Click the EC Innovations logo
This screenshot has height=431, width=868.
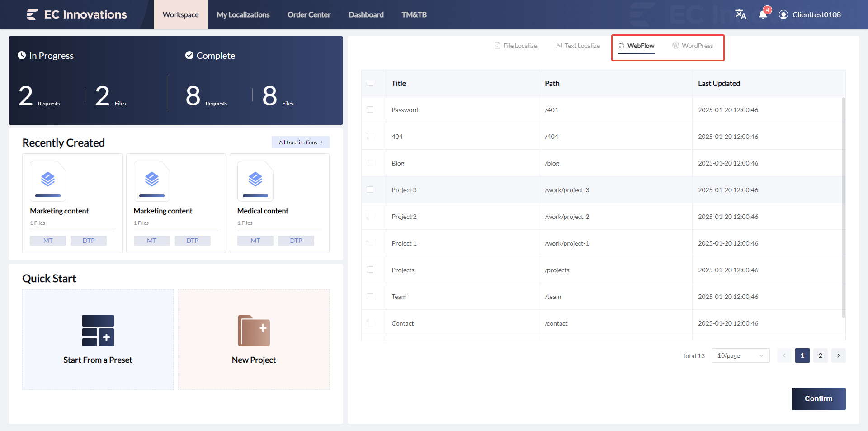pos(77,14)
